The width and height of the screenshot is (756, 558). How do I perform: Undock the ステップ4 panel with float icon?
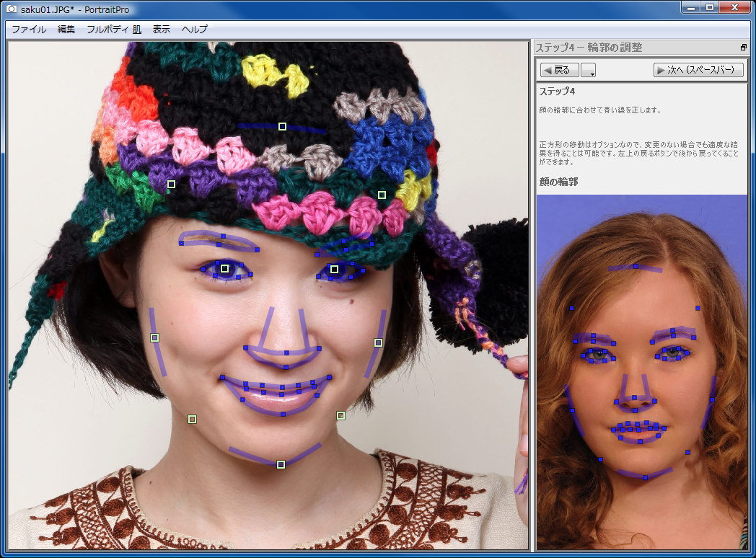pos(744,48)
